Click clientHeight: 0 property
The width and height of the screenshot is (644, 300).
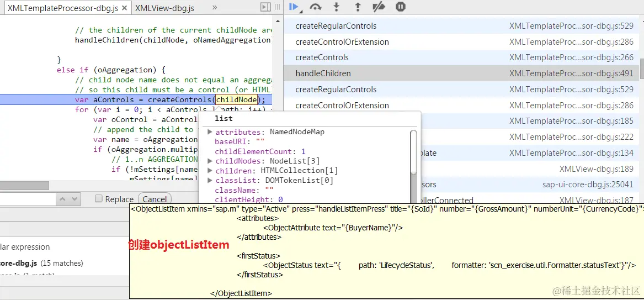pyautogui.click(x=249, y=200)
